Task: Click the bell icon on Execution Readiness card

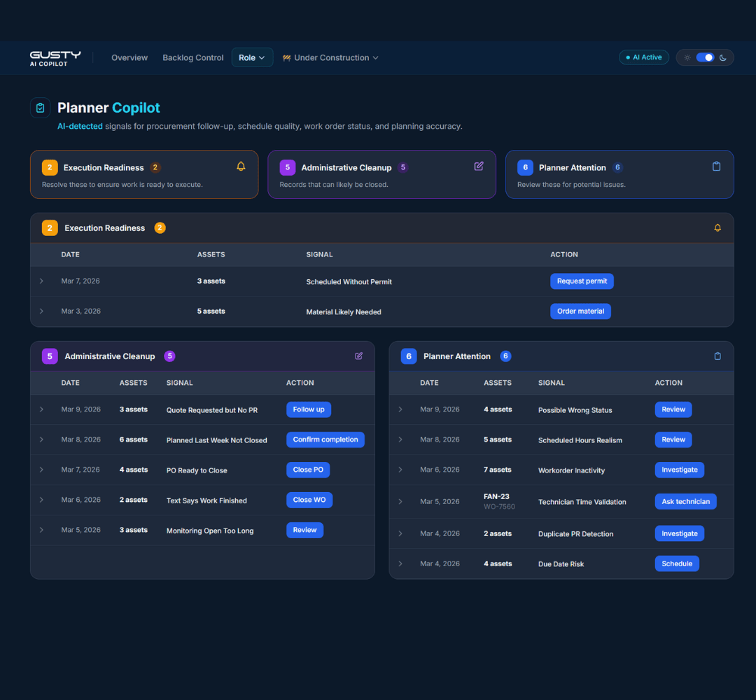Action: [x=241, y=167]
